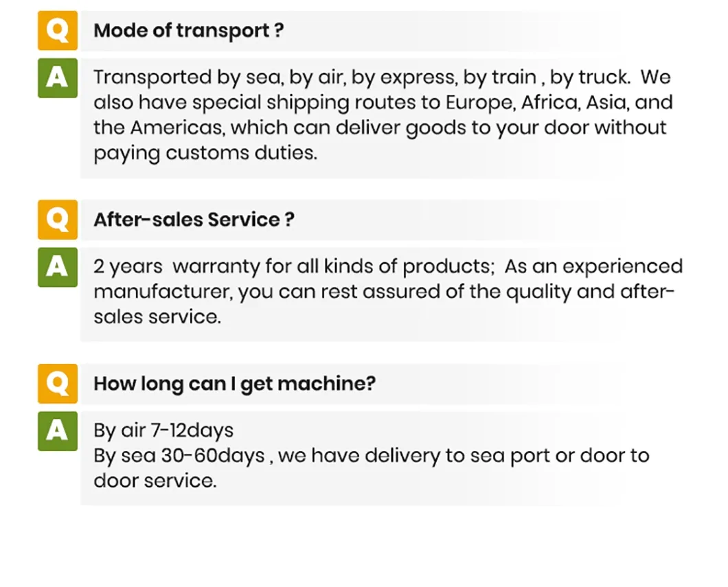Click the green A icon beside the transport answer
This screenshot has height=587, width=728.
(58, 78)
